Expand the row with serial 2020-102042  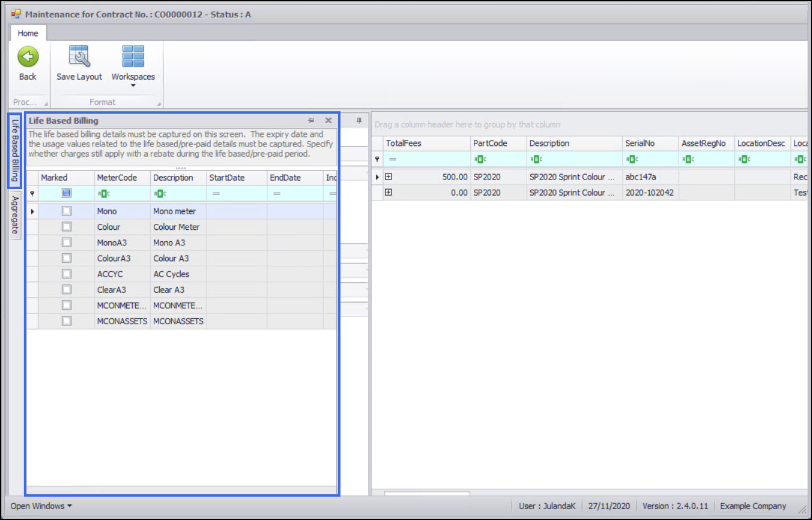388,193
